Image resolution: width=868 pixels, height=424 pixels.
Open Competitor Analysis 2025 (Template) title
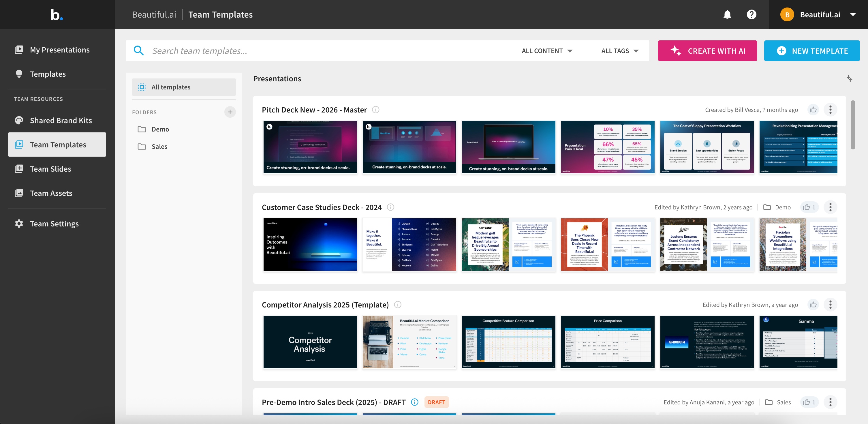point(325,305)
